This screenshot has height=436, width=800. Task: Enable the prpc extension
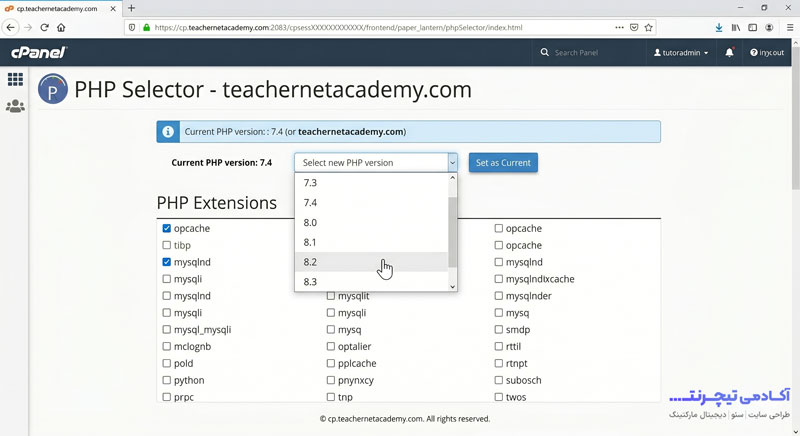coord(166,397)
